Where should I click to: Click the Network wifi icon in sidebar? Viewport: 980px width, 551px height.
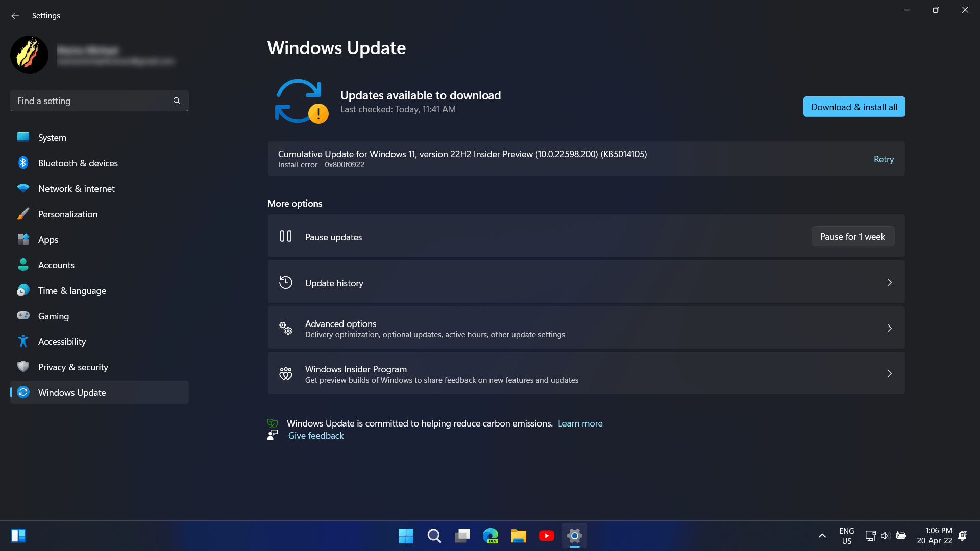[x=23, y=188]
